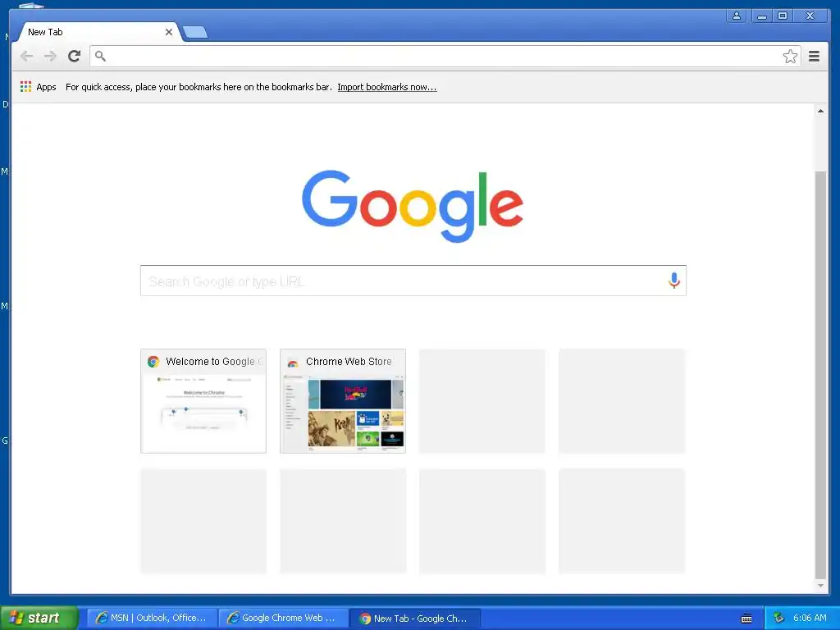Click the Google logo

click(x=413, y=206)
